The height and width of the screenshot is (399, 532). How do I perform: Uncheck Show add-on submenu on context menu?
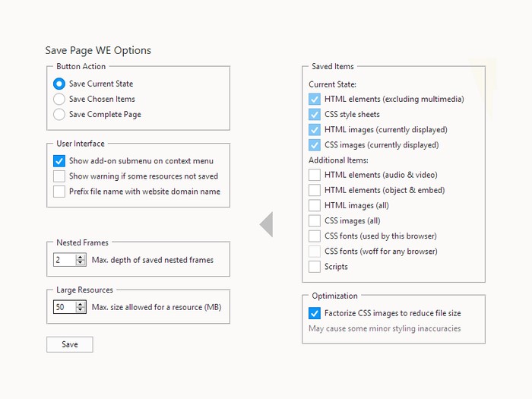coord(59,161)
